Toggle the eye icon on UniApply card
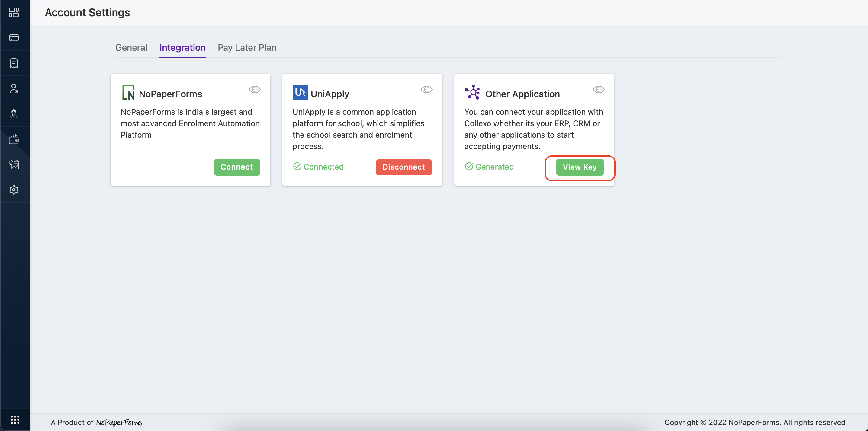Screen dimensions: 868x431 point(426,90)
